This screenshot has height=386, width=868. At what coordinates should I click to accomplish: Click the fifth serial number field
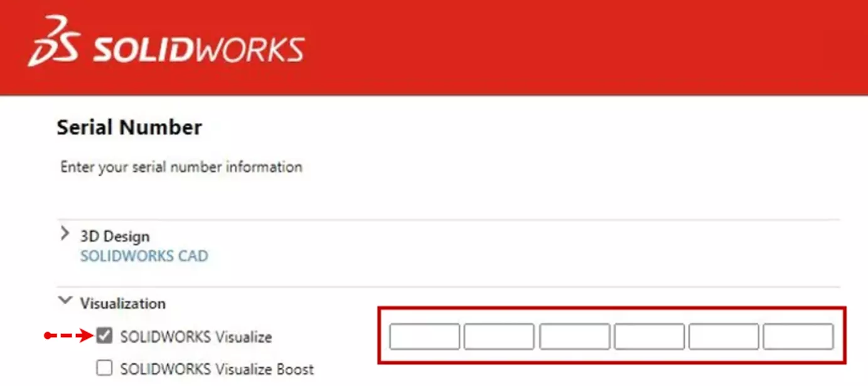(724, 336)
